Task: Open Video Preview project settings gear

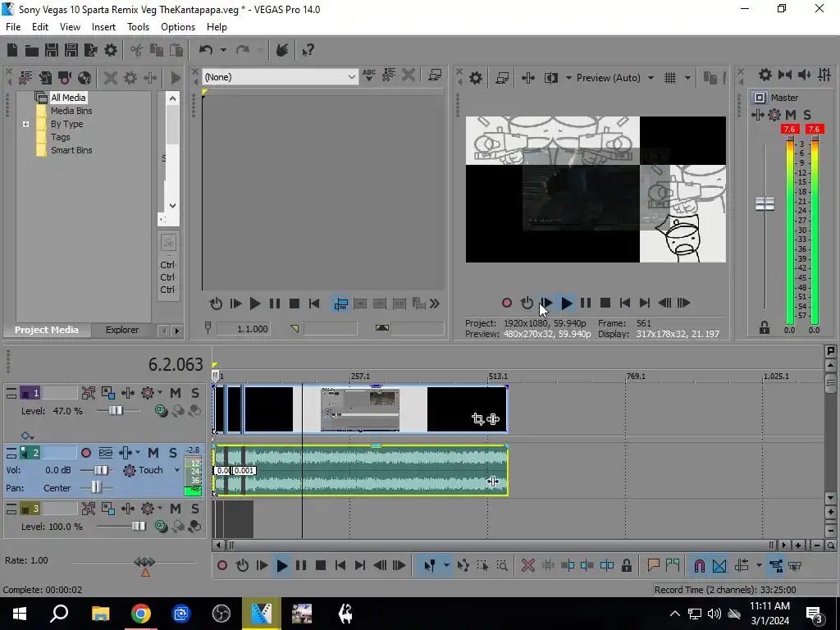Action: pyautogui.click(x=476, y=78)
